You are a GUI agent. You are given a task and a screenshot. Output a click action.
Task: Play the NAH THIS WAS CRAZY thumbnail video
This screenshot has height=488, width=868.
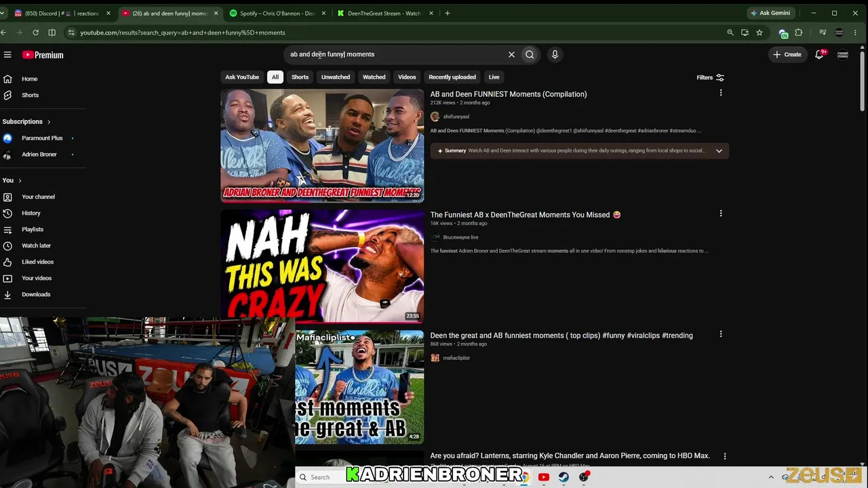click(322, 266)
